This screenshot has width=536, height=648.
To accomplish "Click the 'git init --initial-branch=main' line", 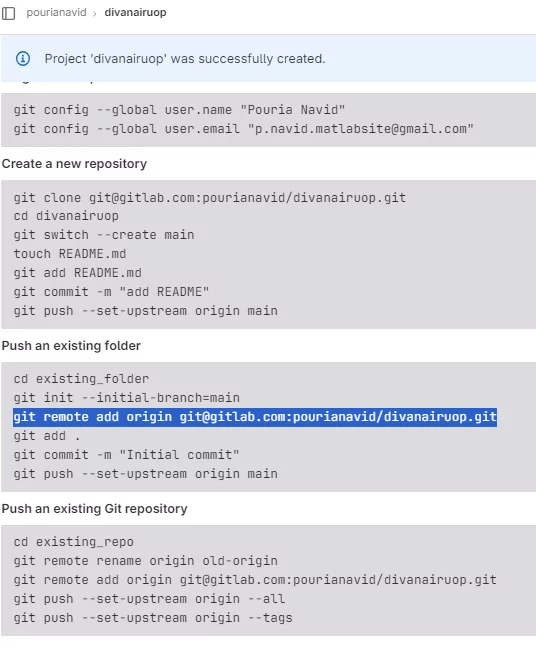I will (126, 398).
